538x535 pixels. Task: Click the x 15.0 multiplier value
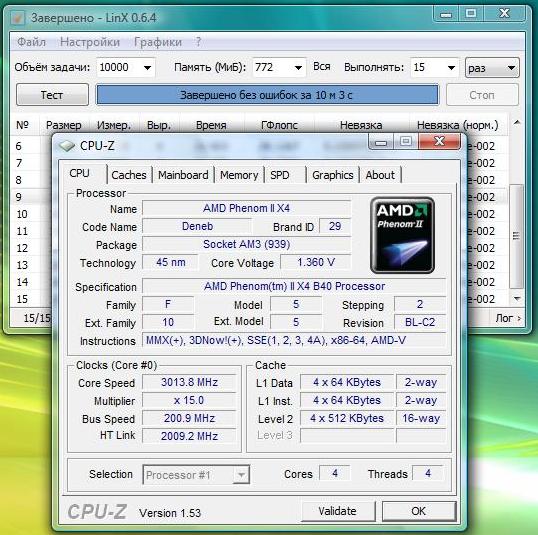tap(189, 400)
